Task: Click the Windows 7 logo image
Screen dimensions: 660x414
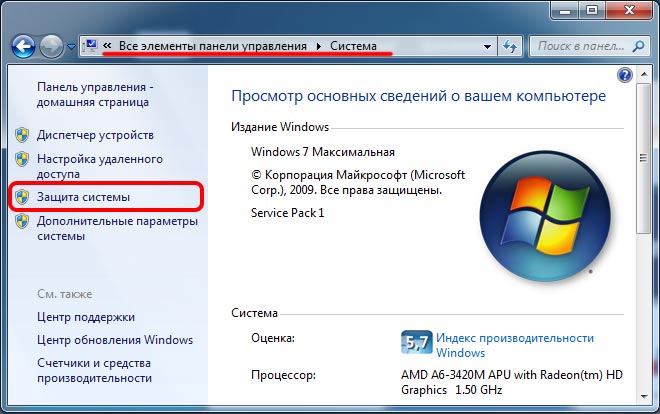Action: (545, 216)
